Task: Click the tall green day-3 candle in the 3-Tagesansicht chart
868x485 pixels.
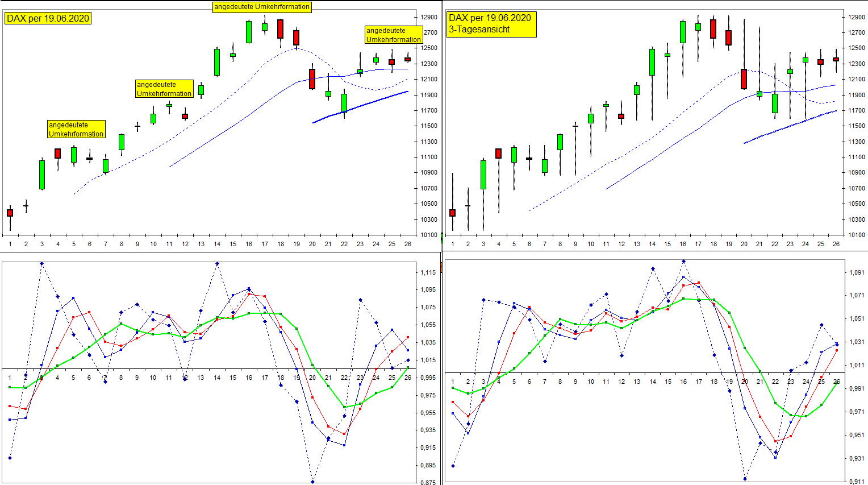Action: (x=483, y=175)
